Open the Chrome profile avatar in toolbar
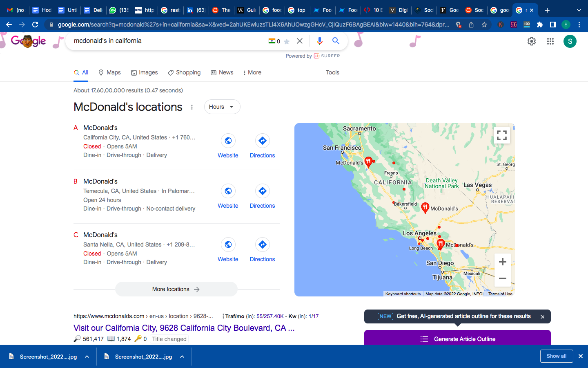The height and width of the screenshot is (368, 588). (566, 25)
